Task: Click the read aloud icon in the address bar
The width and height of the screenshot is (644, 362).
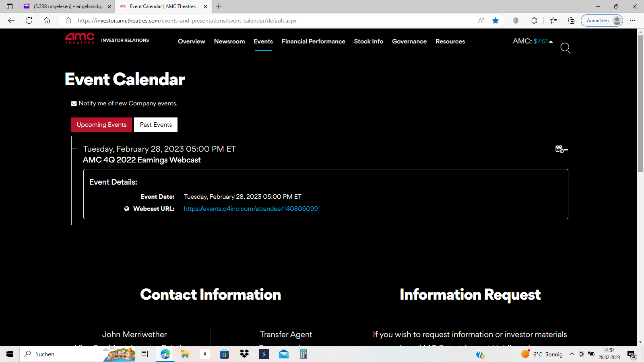Action: [481, 20]
